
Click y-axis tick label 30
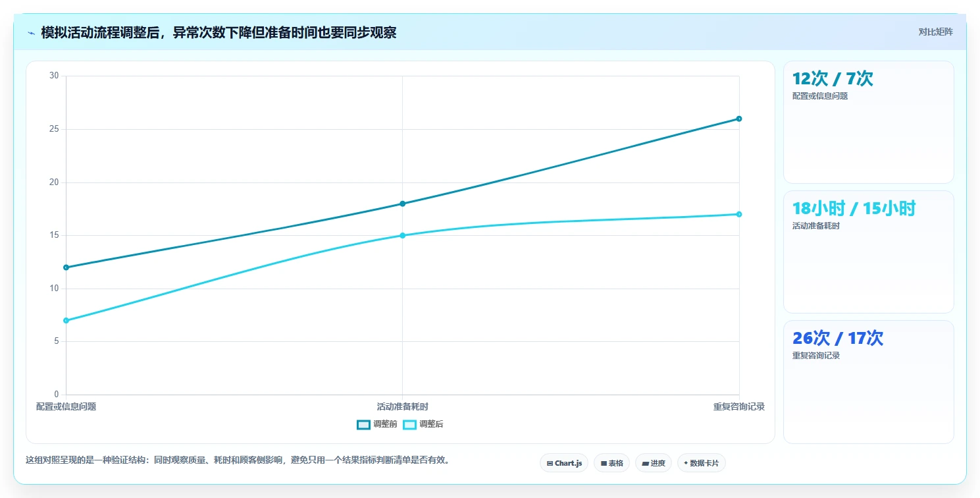[54, 76]
